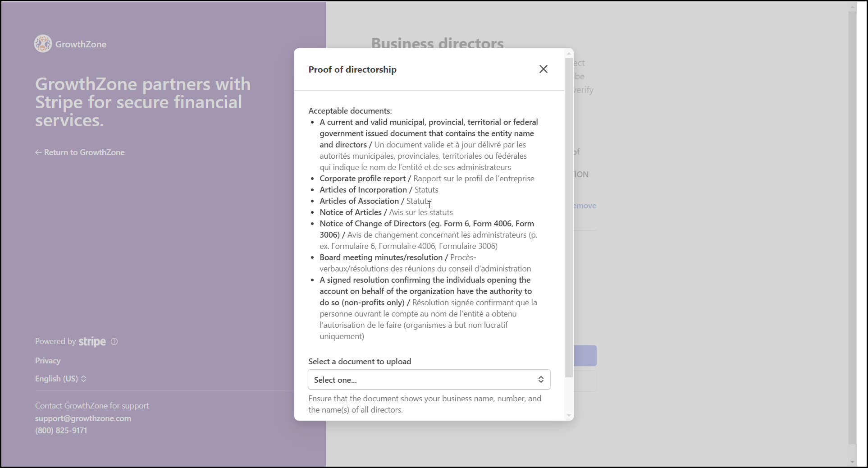Click the page scrollbar up arrow
This screenshot has width=868, height=468.
852,7
